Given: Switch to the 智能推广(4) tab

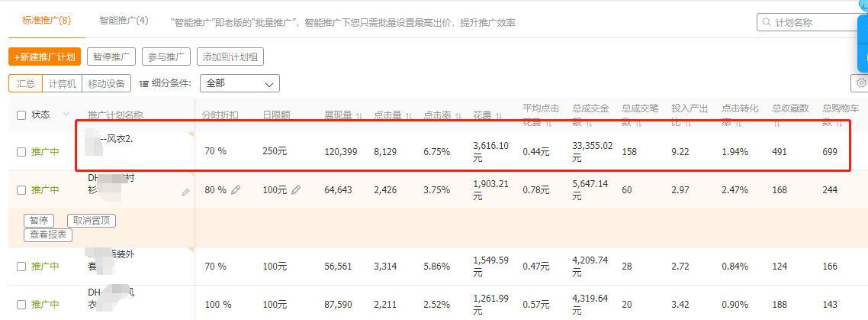Looking at the screenshot, I should (124, 21).
